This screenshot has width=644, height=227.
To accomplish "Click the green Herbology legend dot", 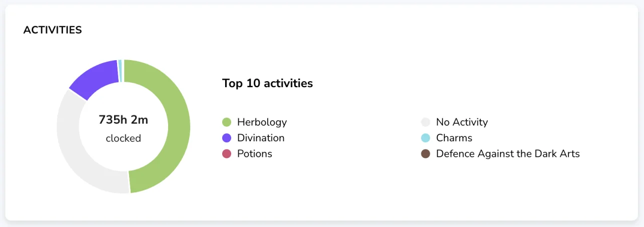I will tap(227, 122).
